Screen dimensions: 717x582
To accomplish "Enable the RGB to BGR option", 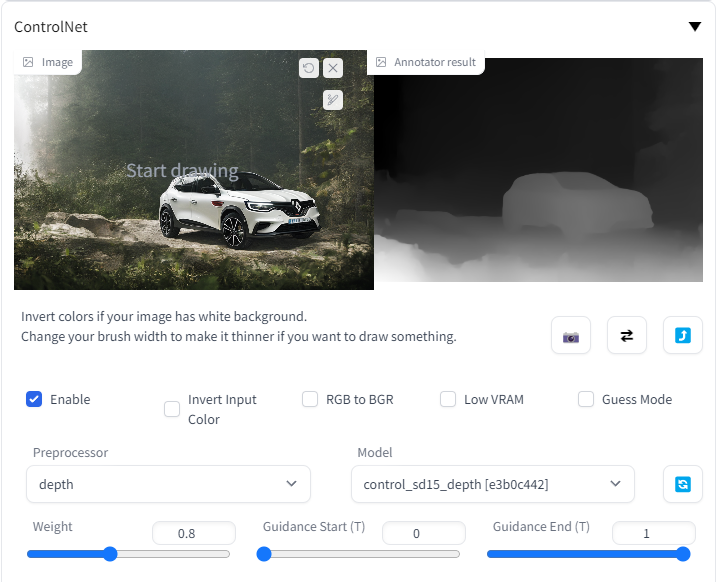I will coord(310,399).
